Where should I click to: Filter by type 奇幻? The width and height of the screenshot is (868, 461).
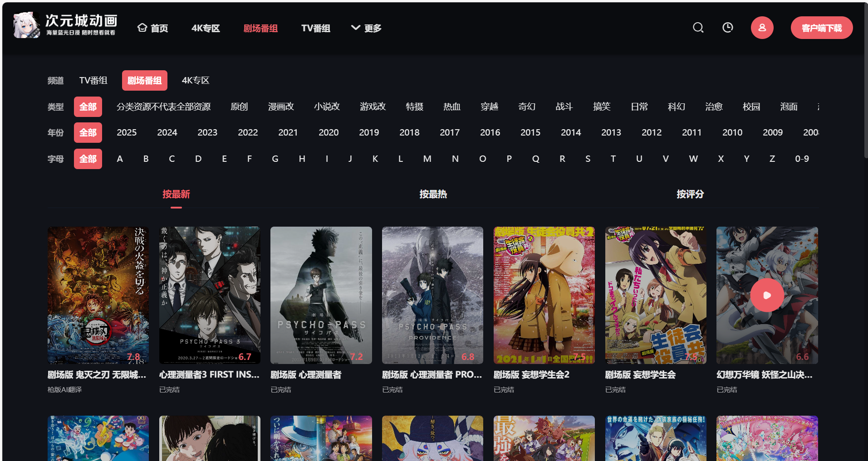pos(527,107)
